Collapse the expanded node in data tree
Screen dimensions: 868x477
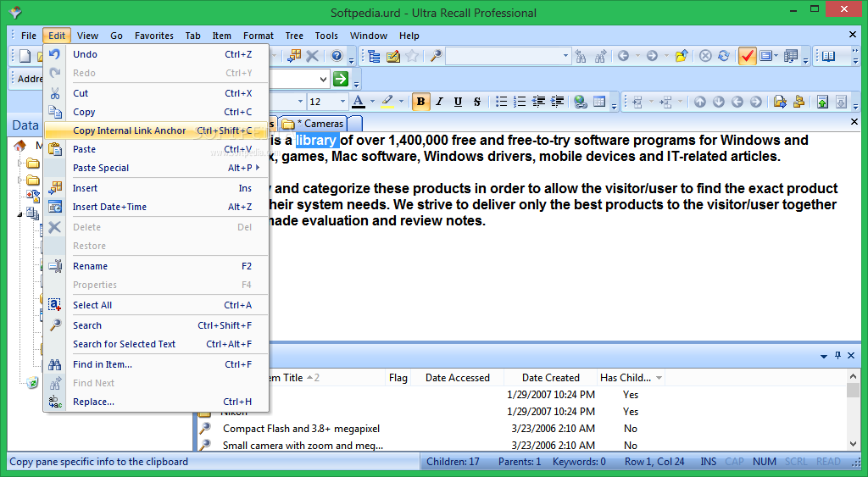point(20,214)
